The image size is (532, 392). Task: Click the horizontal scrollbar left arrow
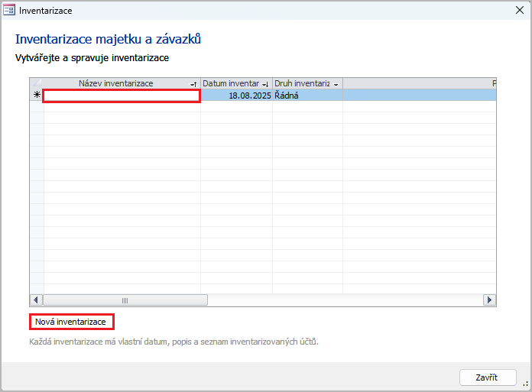point(36,300)
